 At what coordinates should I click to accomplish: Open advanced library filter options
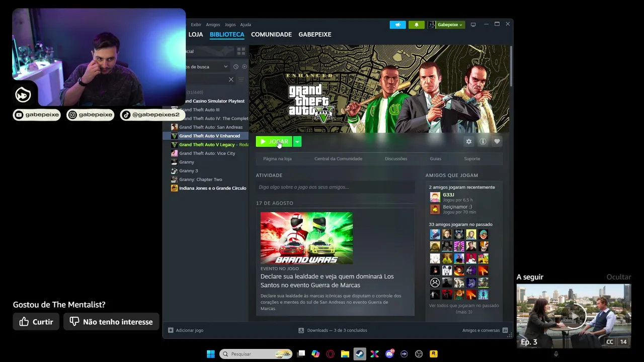pyautogui.click(x=241, y=79)
